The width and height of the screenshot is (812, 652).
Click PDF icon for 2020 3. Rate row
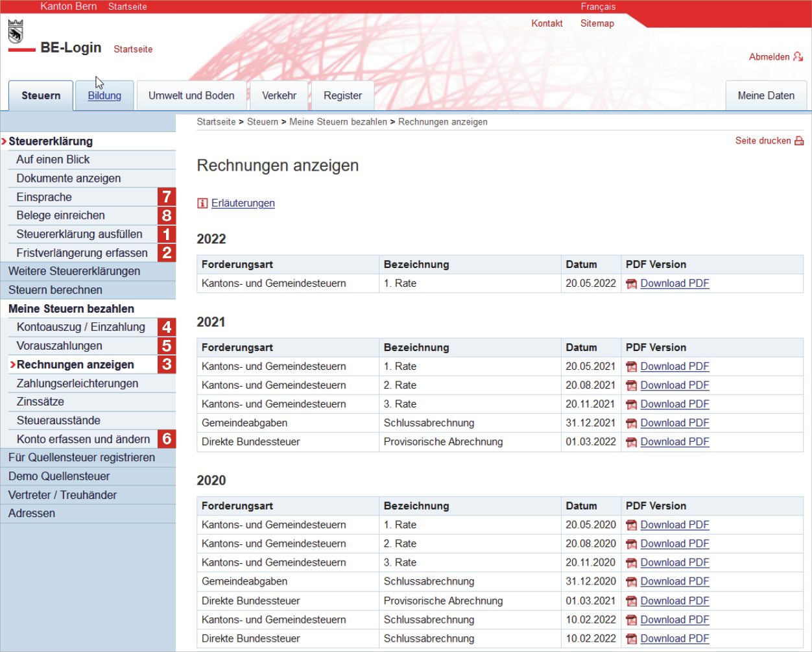(631, 562)
